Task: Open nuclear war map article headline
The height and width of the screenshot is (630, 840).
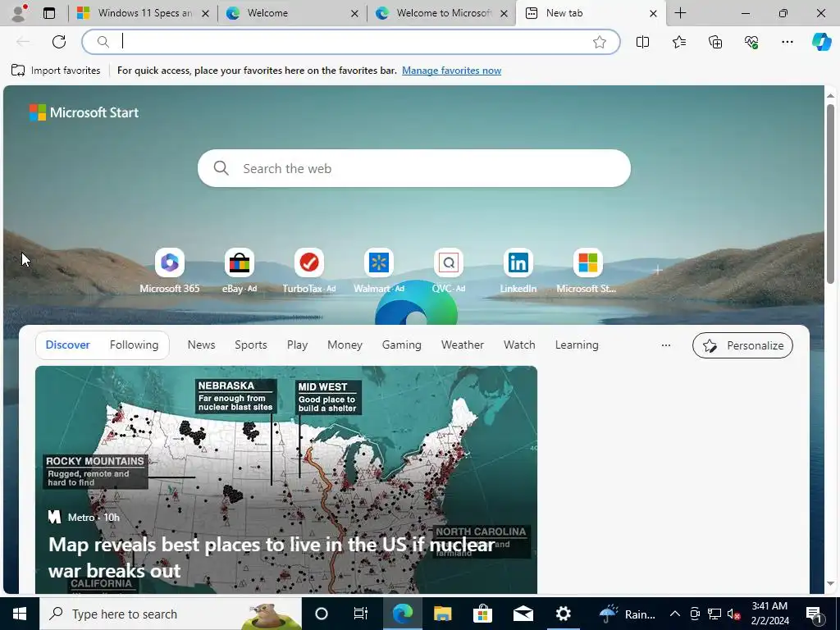Action: pos(272,558)
